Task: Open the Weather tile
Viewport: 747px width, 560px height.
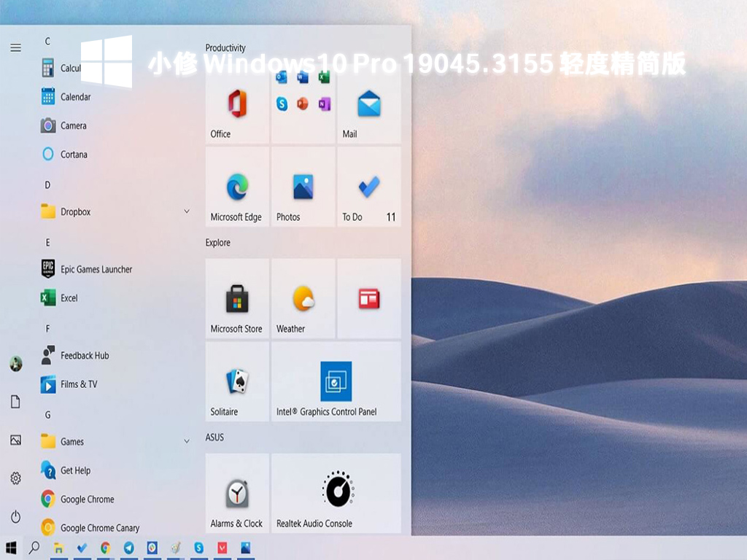Action: [x=303, y=298]
